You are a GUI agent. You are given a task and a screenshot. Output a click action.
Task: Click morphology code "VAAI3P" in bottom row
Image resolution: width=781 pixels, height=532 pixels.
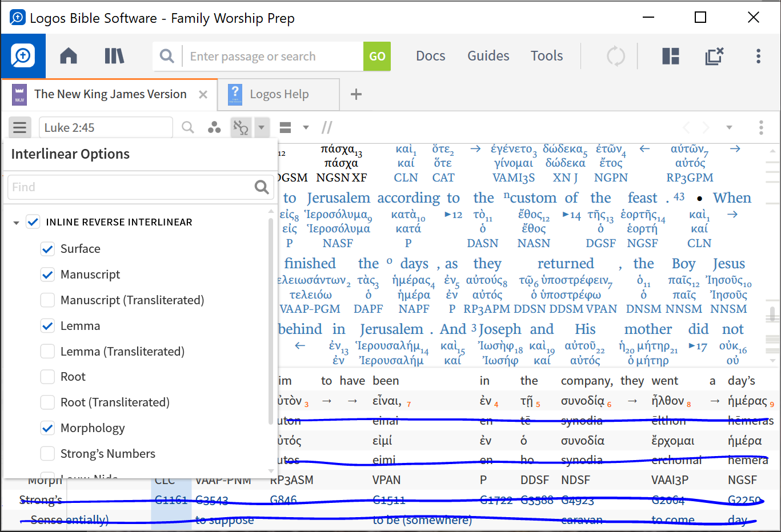pos(670,480)
